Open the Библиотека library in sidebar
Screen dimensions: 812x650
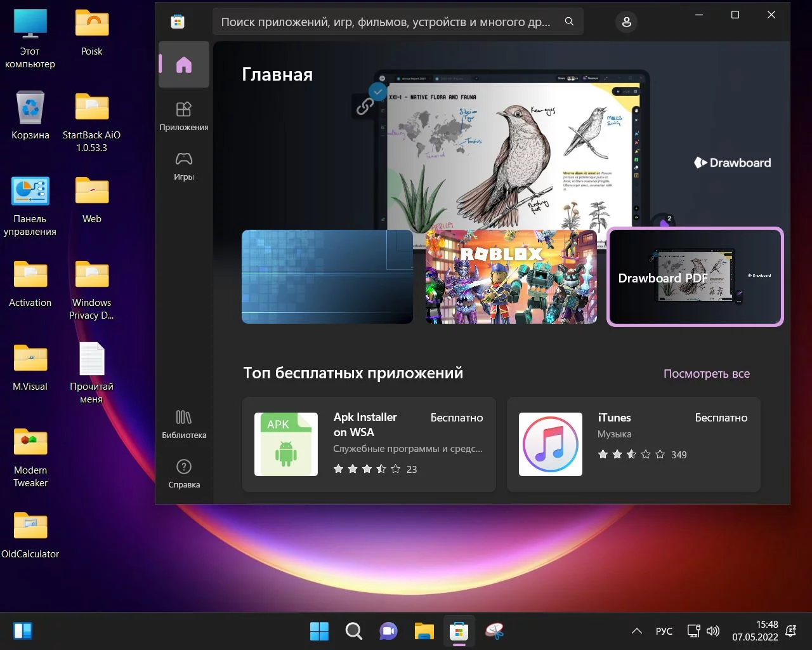(x=183, y=424)
